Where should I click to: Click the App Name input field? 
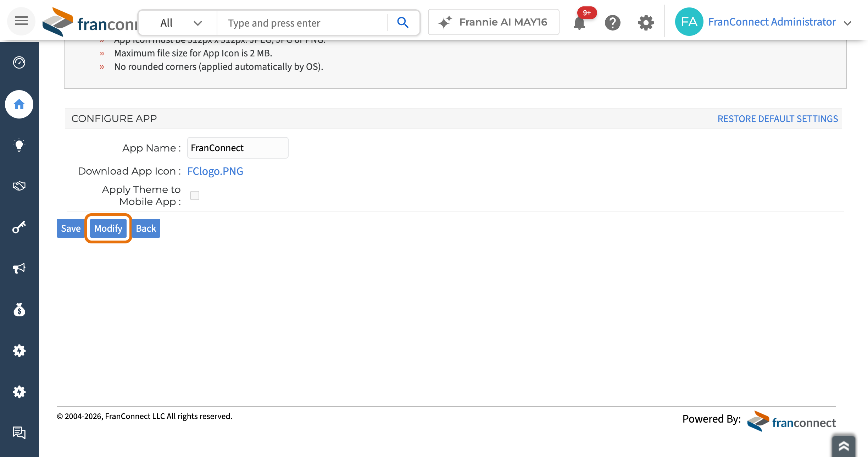[x=238, y=148]
